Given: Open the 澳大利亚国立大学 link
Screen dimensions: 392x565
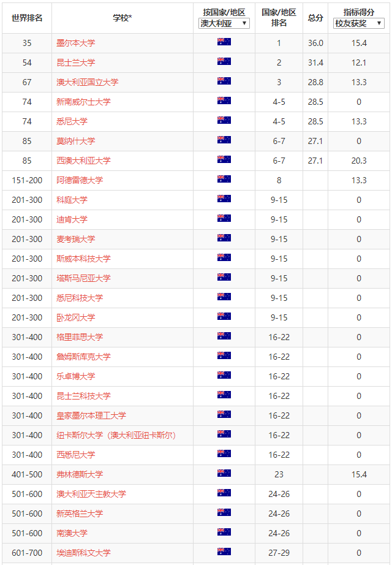Looking at the screenshot, I should (87, 82).
